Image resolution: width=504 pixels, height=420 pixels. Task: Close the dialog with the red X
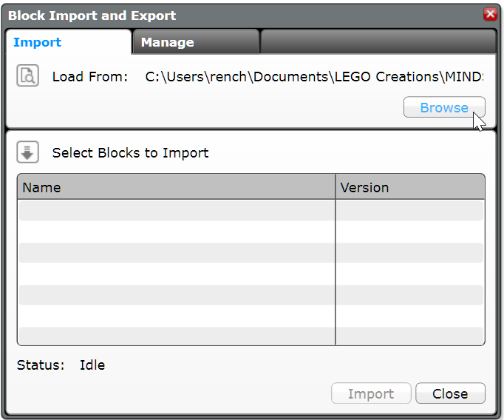[489, 14]
